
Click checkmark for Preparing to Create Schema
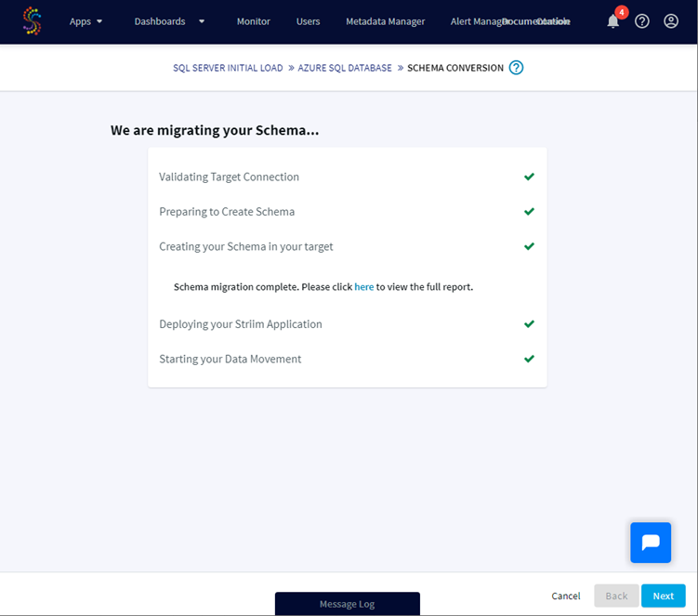pos(529,212)
